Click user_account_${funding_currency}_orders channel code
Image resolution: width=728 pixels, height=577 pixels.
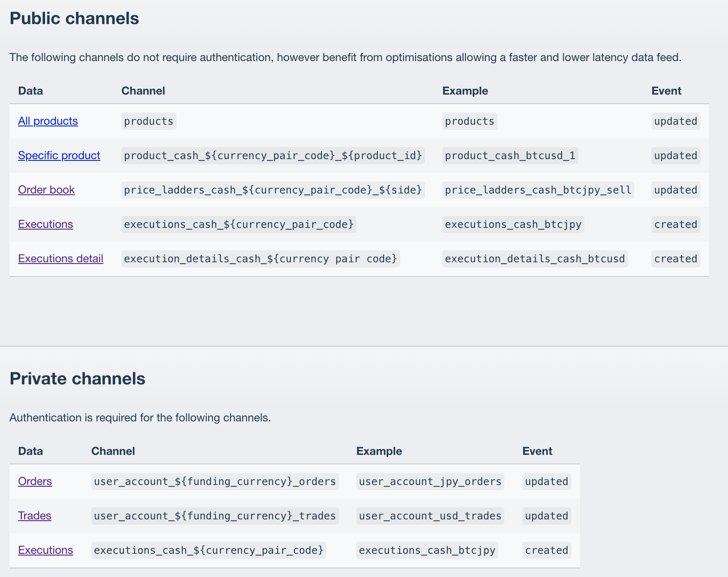(215, 482)
